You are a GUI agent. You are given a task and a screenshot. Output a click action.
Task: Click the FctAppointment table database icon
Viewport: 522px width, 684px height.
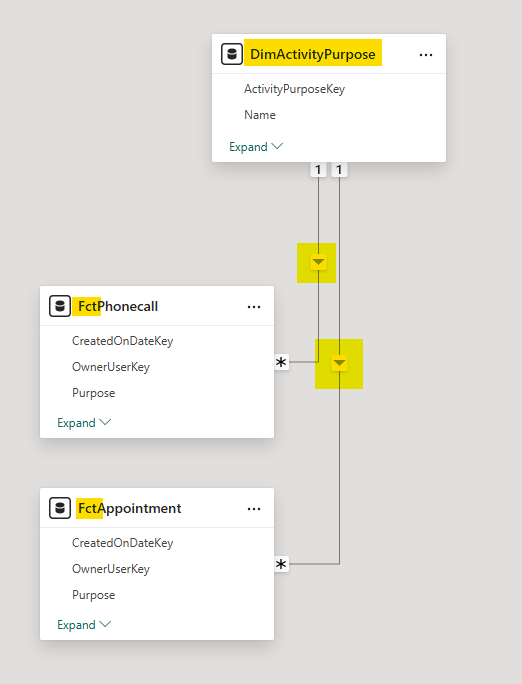coord(60,508)
